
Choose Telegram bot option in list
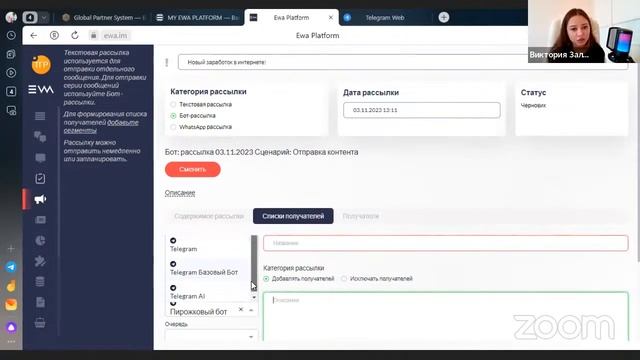pyautogui.click(x=208, y=245)
